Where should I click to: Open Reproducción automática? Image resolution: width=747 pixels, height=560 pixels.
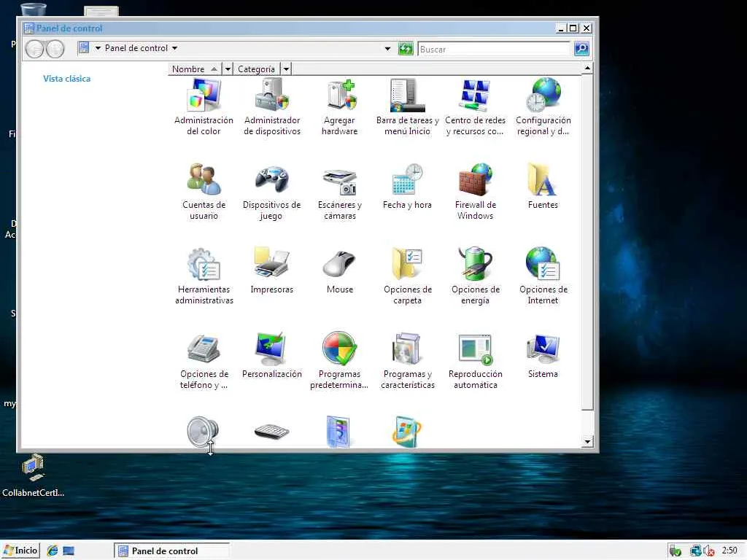pos(475,360)
